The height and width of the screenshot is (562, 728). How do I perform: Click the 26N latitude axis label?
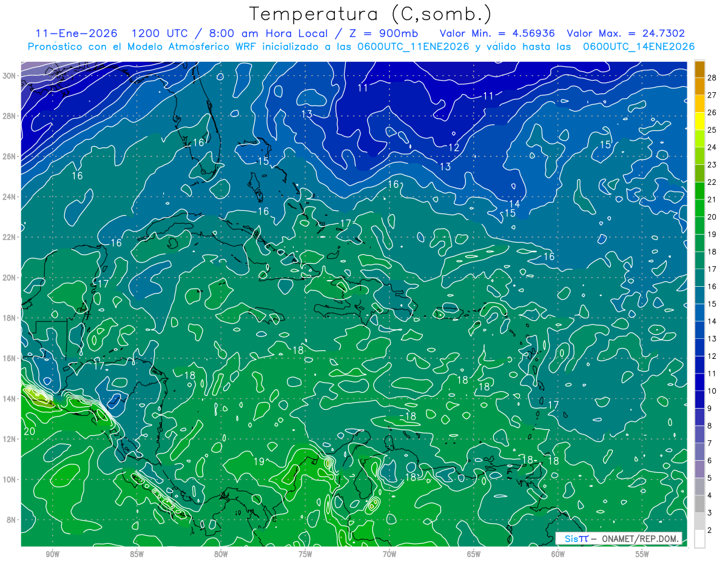(10, 156)
